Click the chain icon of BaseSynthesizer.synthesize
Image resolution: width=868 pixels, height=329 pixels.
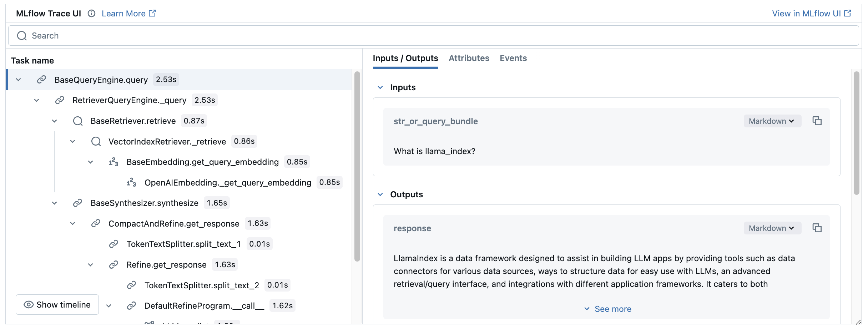coord(78,203)
